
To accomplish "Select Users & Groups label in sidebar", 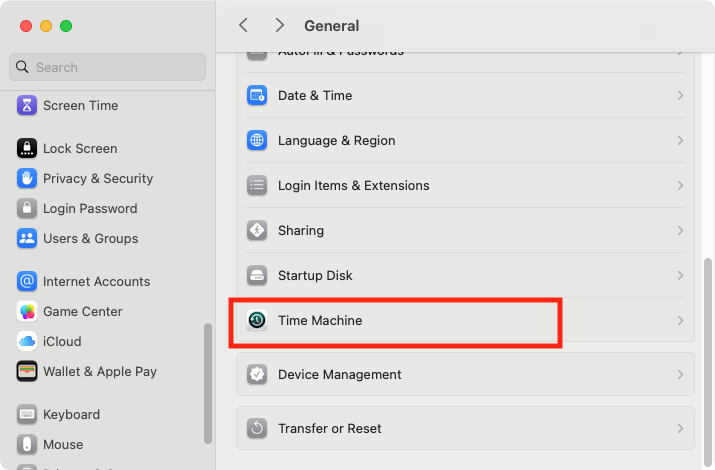I will pyautogui.click(x=91, y=238).
